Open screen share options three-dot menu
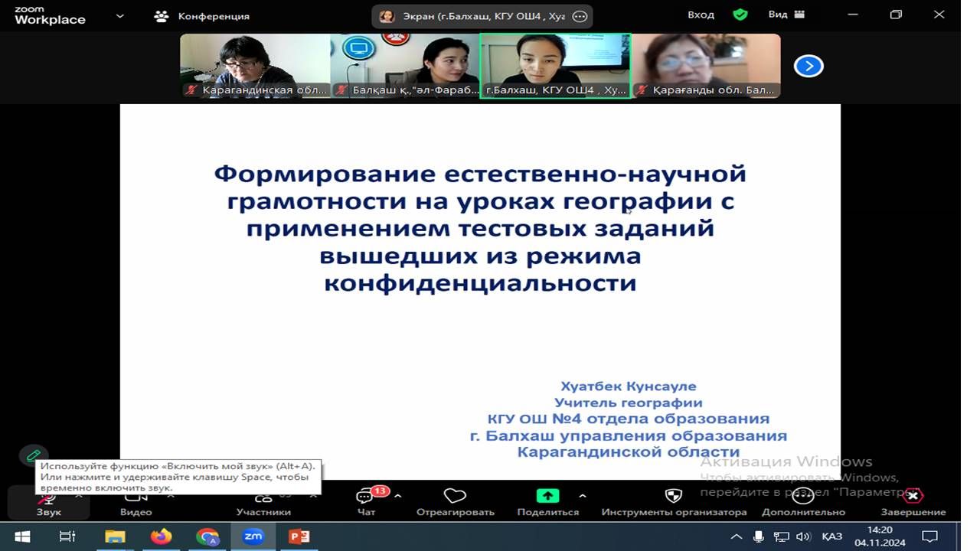Viewport: 980px width, 551px height. (x=580, y=16)
